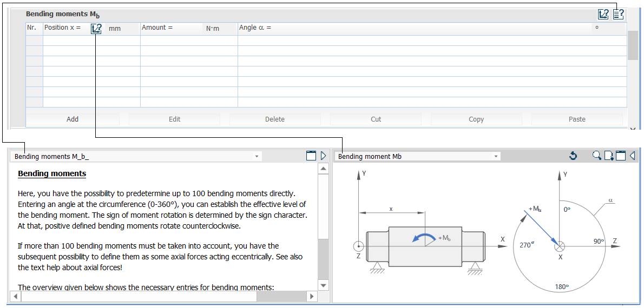The image size is (644, 308).
Task: Reset the help graphic view with the rotate arrow
Action: point(573,156)
